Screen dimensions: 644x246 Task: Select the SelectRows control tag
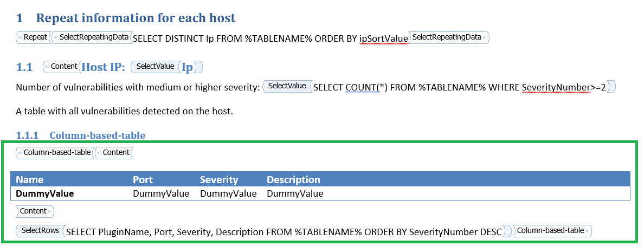pos(40,231)
